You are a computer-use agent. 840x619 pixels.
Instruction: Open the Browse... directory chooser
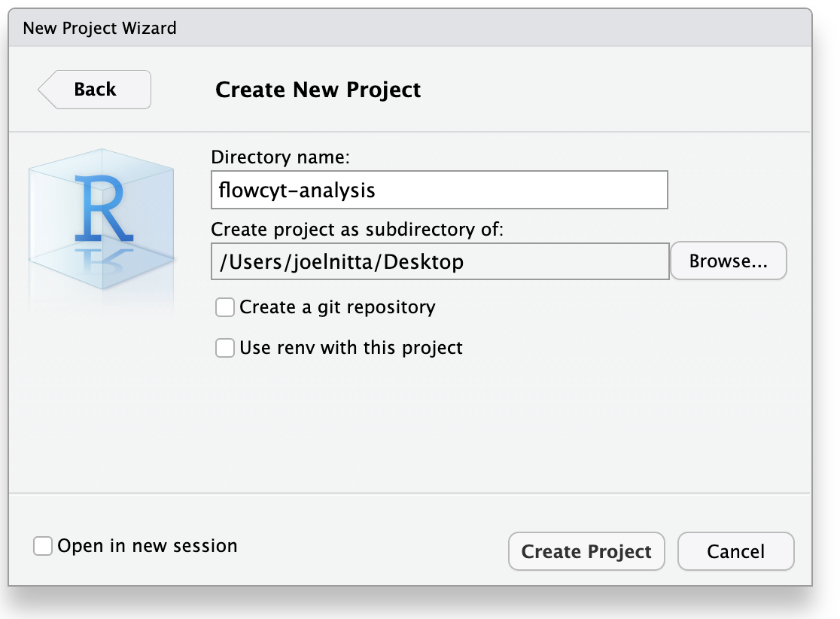728,261
